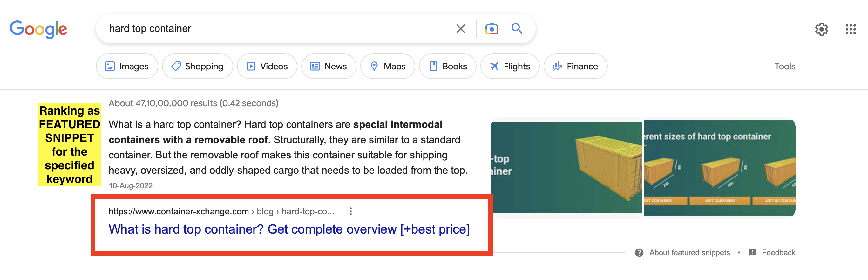Clear the search query with X

[x=460, y=29]
